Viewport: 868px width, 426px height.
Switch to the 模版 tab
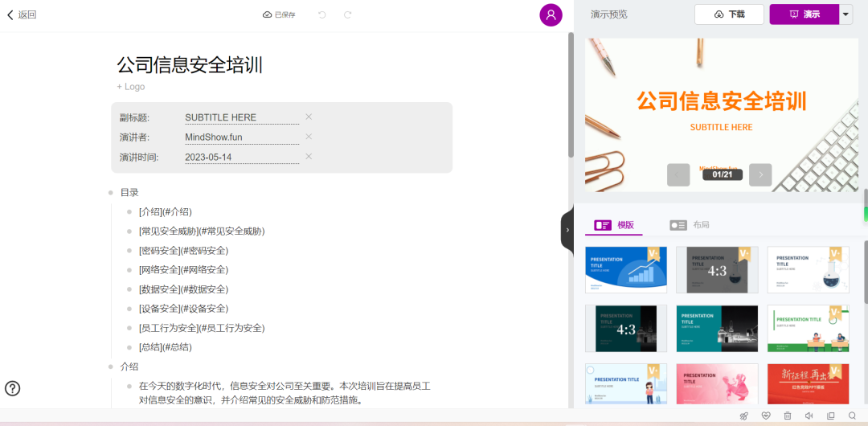(x=614, y=225)
